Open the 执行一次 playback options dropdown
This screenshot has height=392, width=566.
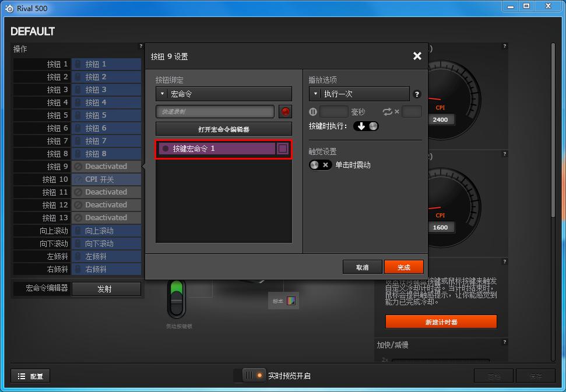tap(359, 94)
